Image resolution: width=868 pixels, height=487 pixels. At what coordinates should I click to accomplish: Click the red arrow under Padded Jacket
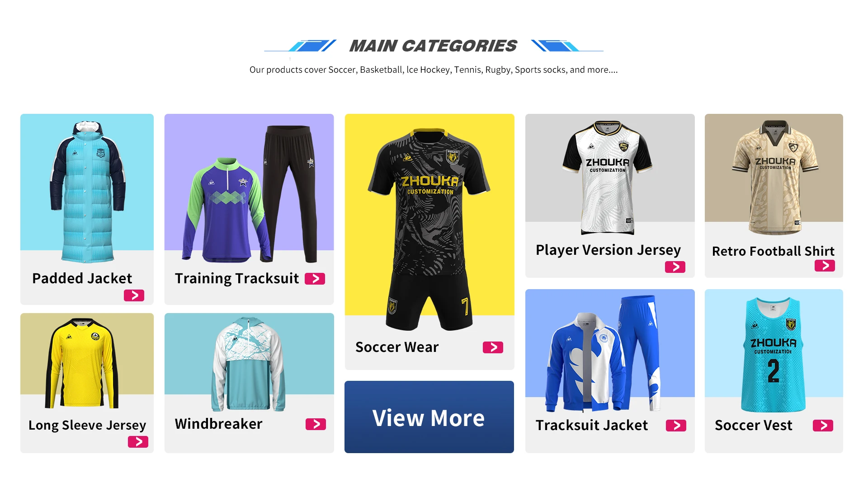coord(134,295)
